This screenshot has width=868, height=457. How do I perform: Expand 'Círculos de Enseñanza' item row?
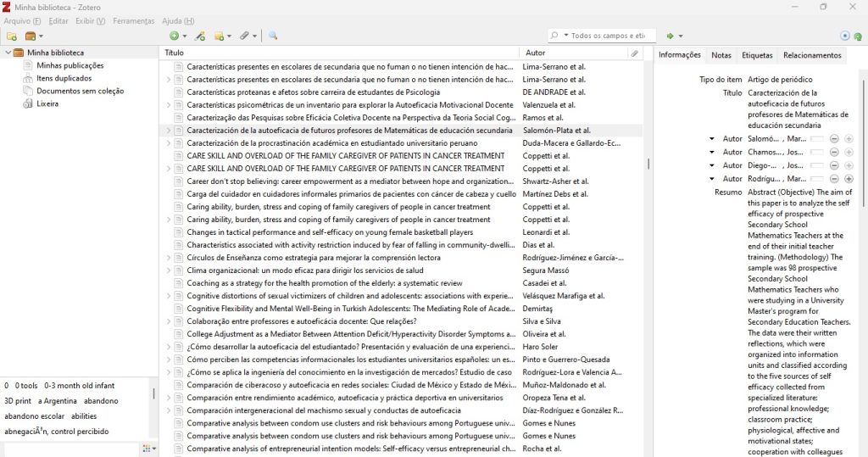(x=169, y=258)
